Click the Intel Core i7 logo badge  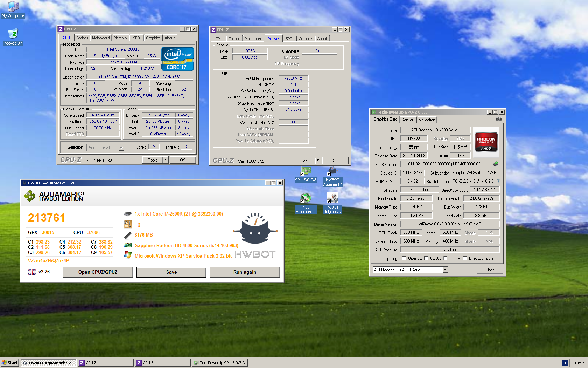[177, 59]
